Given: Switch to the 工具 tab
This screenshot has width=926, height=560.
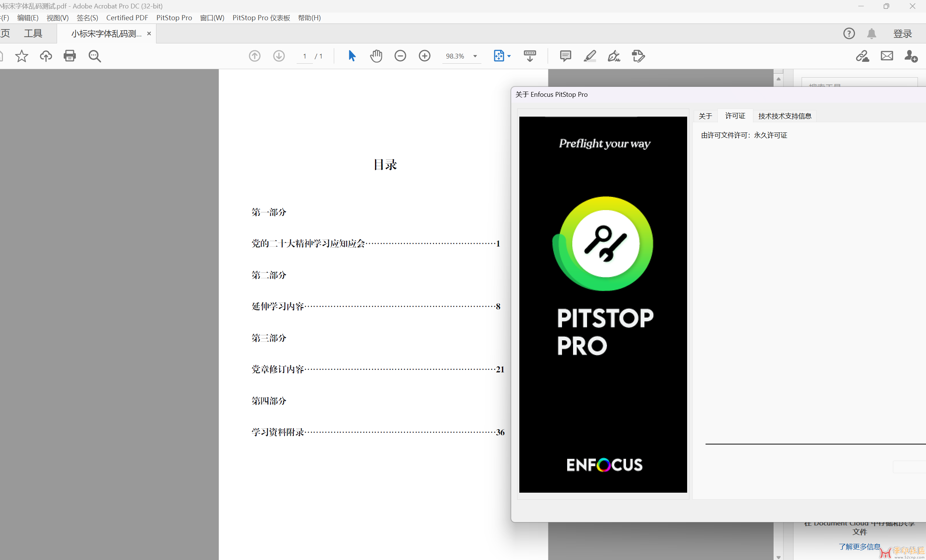Looking at the screenshot, I should coord(33,33).
